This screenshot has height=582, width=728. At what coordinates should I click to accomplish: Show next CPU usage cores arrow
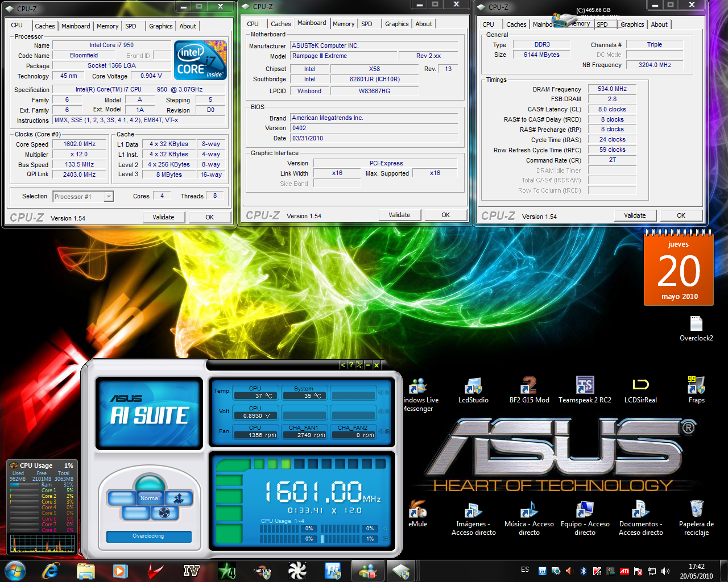coord(386,539)
